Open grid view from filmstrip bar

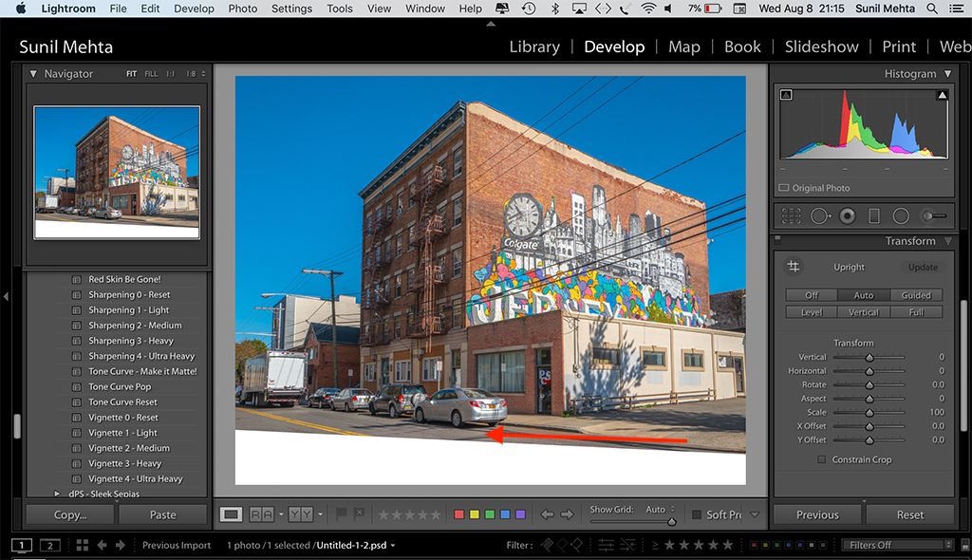(x=83, y=545)
